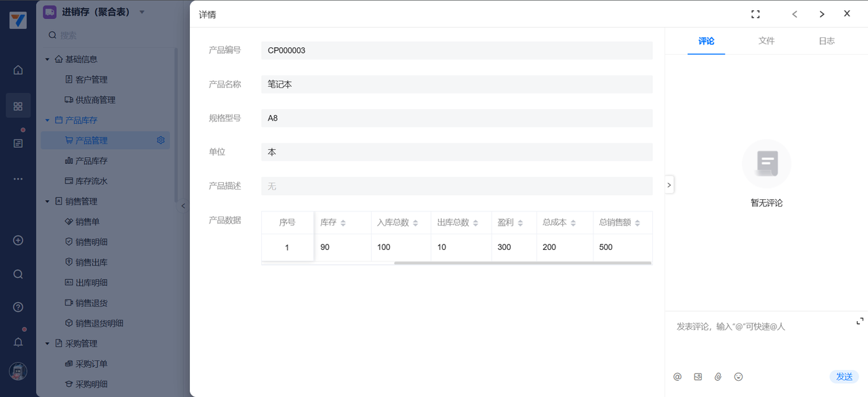Viewport: 868px width, 397px height.
Task: Click the table horizontal scrollbar
Action: pos(522,263)
